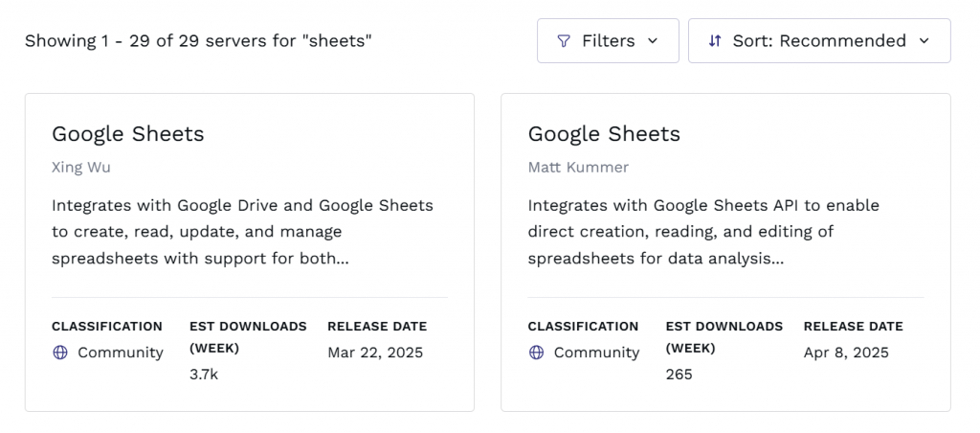The width and height of the screenshot is (980, 433).
Task: Select author name Xing Wu
Action: point(81,167)
